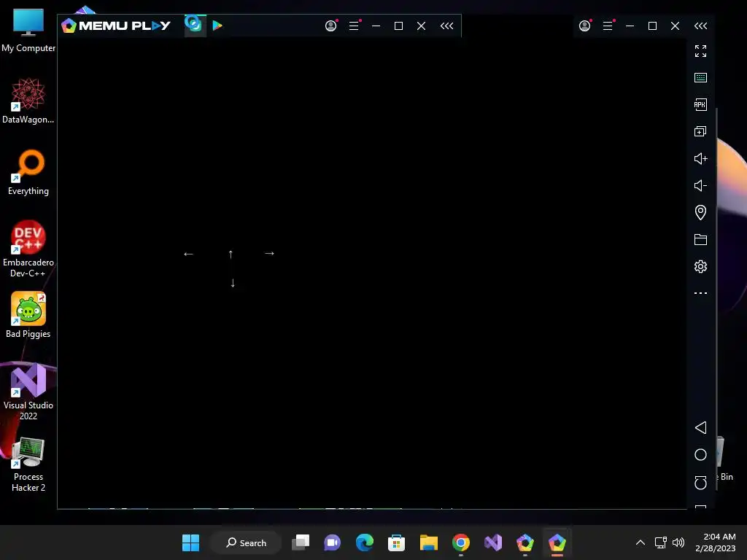Viewport: 747px width, 560px height.
Task: Close the rear MEmu window
Action: pos(675,26)
